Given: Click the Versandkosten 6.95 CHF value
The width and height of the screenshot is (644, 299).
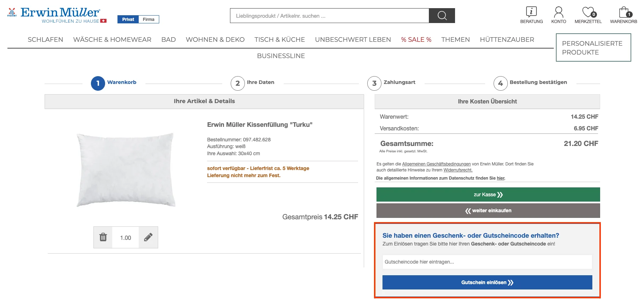Looking at the screenshot, I should coord(586,128).
